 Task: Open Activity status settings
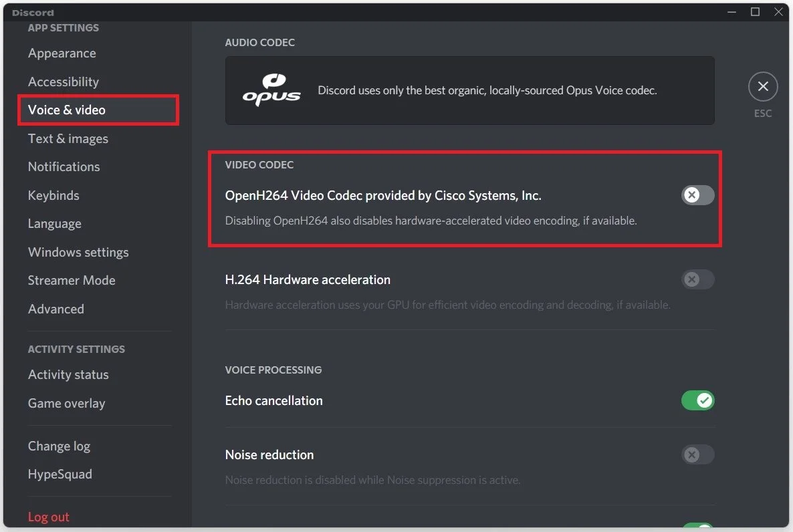tap(68, 375)
